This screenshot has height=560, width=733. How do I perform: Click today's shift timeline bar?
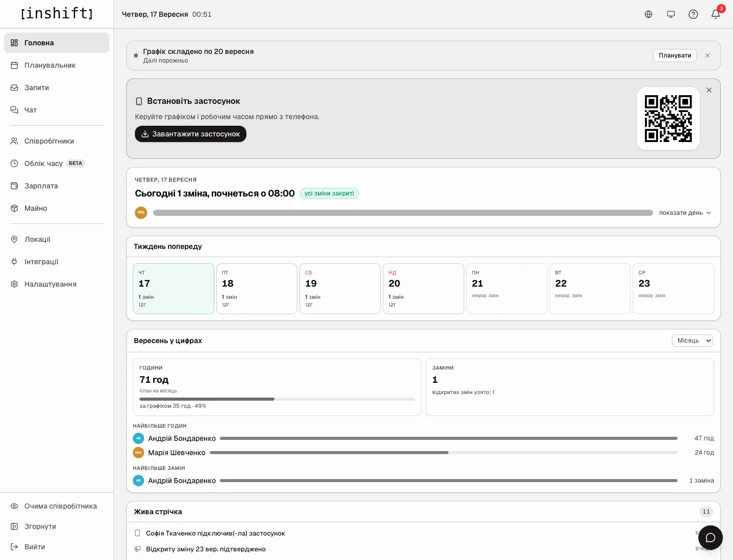(x=403, y=213)
